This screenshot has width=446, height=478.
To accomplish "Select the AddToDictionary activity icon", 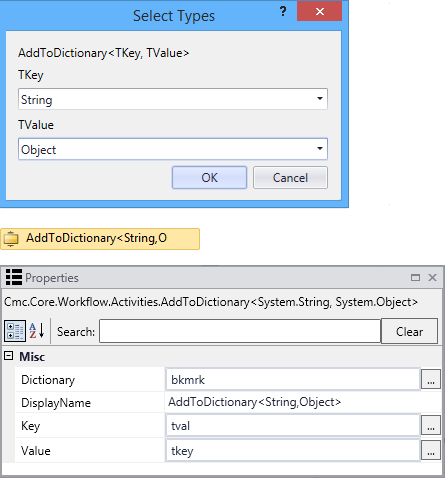I will pos(11,239).
